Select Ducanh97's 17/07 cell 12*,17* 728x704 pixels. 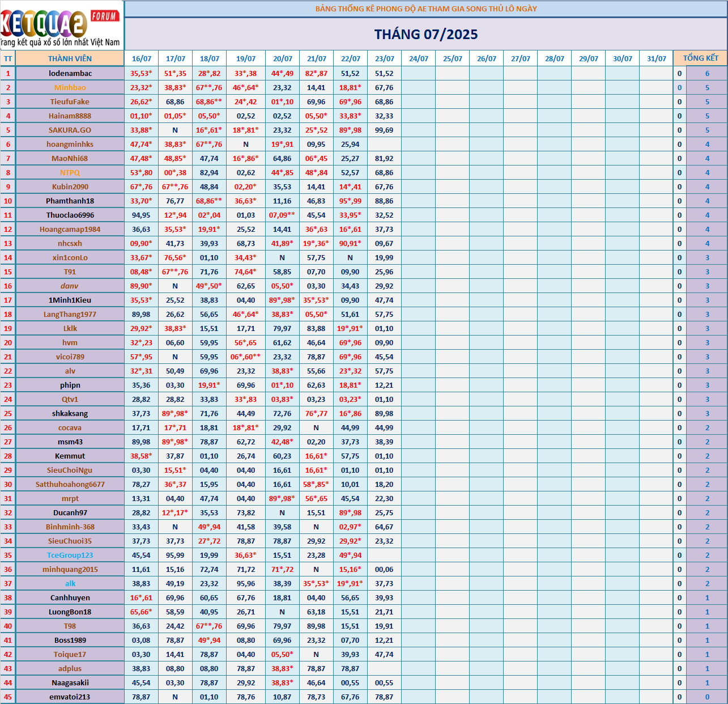[x=175, y=512]
